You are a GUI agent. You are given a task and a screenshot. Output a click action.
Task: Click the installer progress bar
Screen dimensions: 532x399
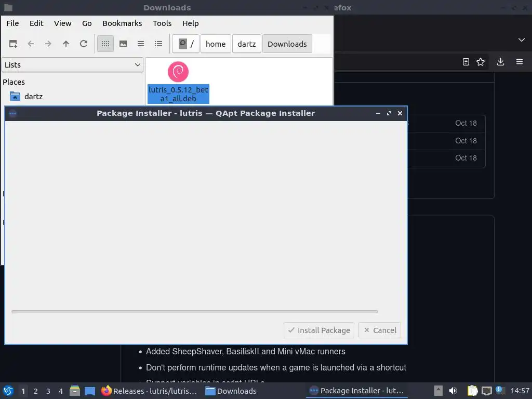(x=195, y=312)
